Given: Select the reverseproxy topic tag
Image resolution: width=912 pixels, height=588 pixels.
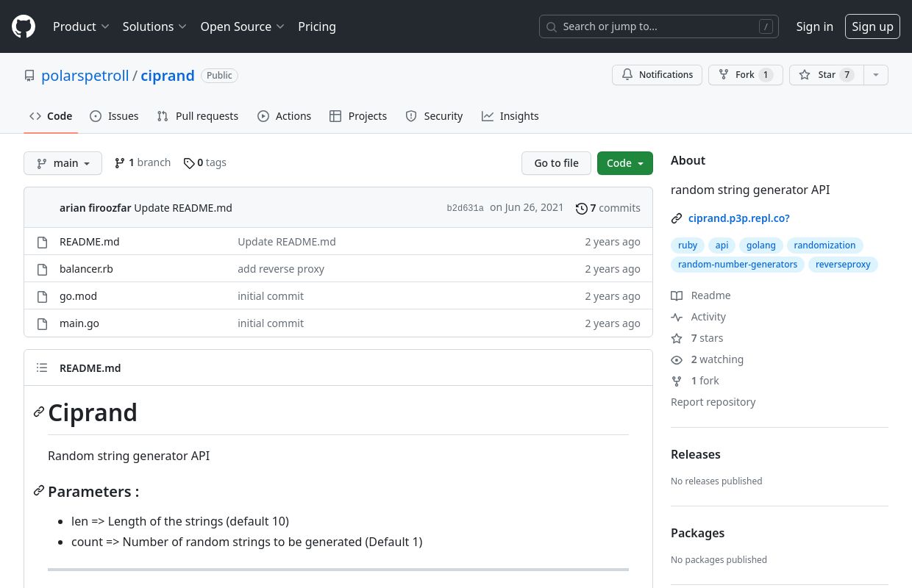Looking at the screenshot, I should (x=843, y=265).
